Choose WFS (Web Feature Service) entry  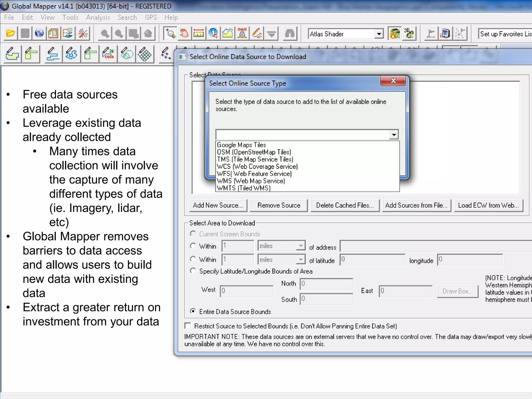pos(307,174)
